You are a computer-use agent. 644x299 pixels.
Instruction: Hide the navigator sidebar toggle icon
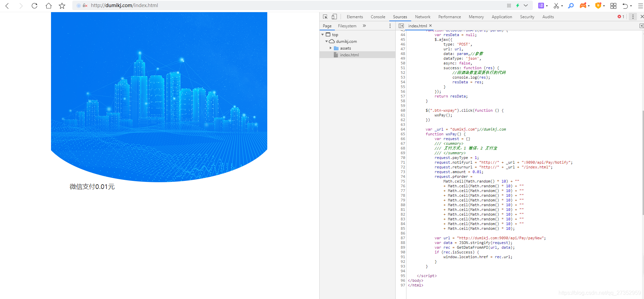click(401, 26)
